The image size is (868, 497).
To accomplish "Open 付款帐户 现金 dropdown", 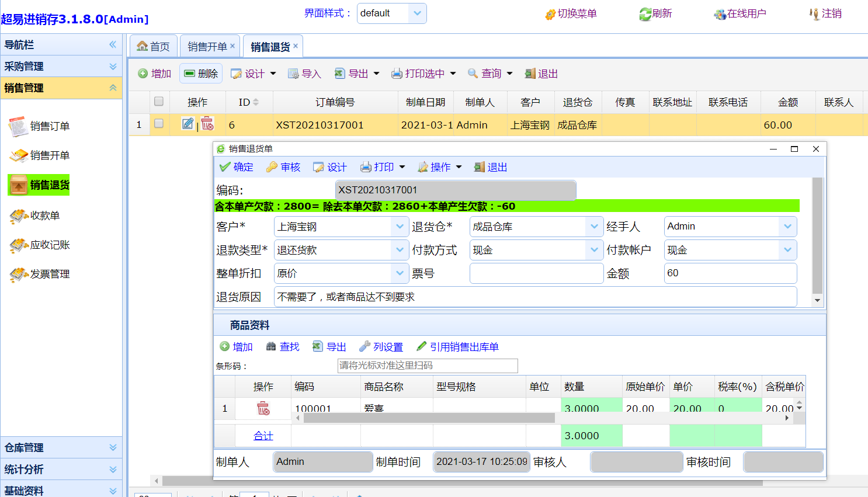I will pyautogui.click(x=788, y=250).
